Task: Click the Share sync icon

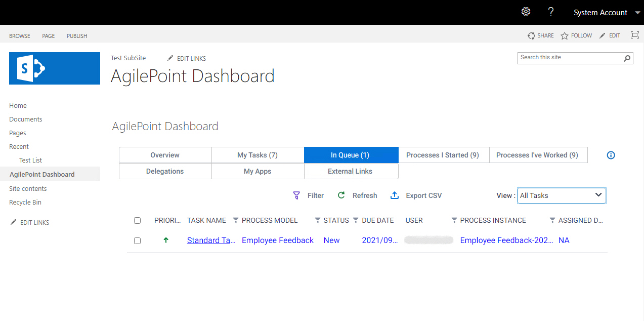Action: tap(531, 36)
